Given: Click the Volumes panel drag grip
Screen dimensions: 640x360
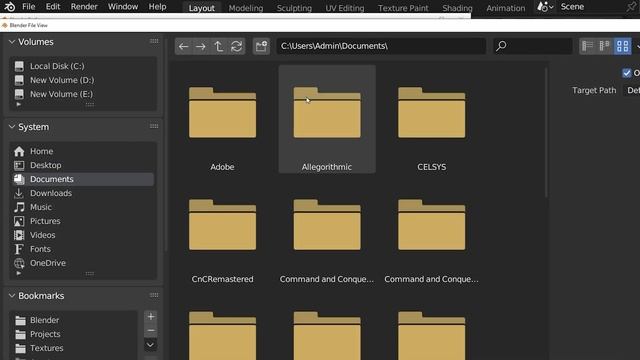Looking at the screenshot, I should click(x=154, y=41).
